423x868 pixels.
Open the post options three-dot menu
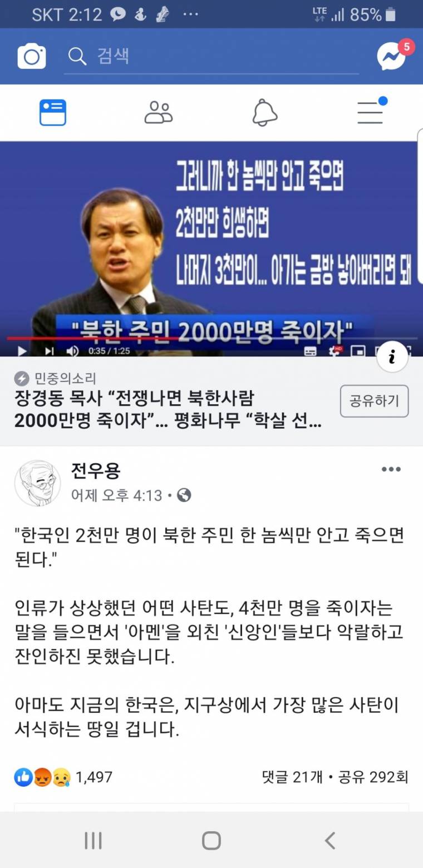point(391,469)
